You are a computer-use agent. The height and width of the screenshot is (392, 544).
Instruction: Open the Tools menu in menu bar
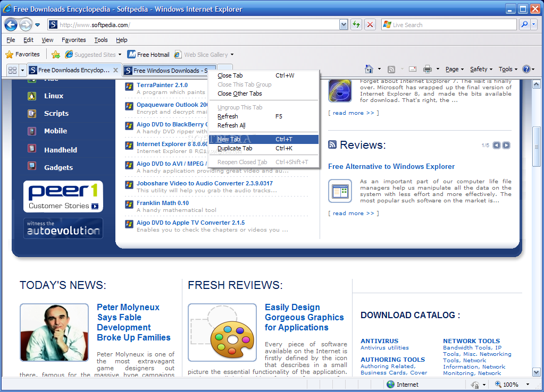tap(101, 40)
